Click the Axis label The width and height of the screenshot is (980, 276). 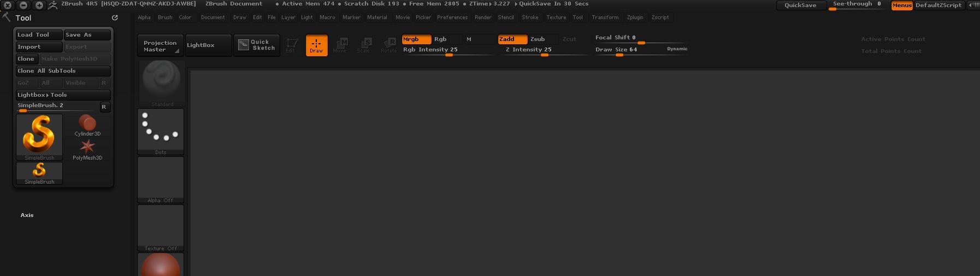pos(27,215)
